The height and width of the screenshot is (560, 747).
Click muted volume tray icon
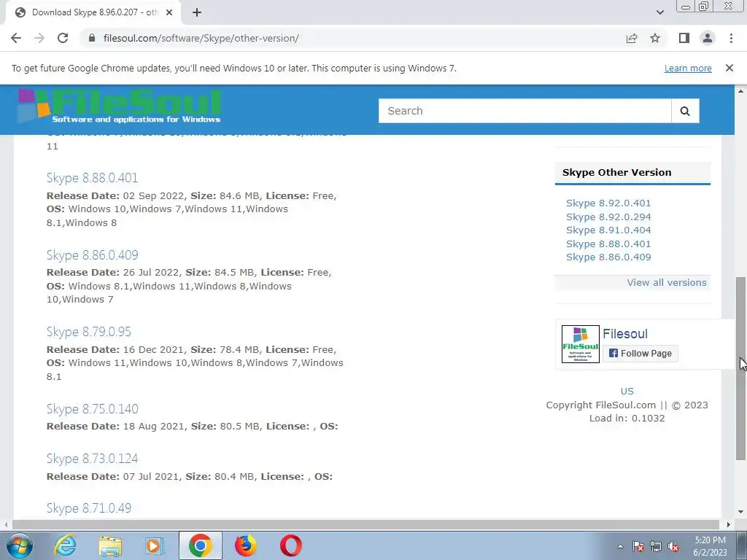pos(673,546)
